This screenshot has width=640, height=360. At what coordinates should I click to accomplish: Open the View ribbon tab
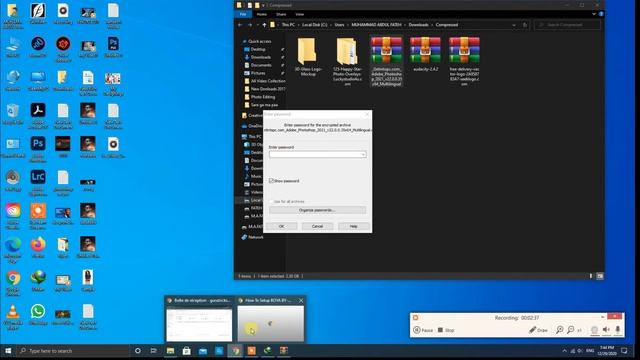click(x=300, y=14)
